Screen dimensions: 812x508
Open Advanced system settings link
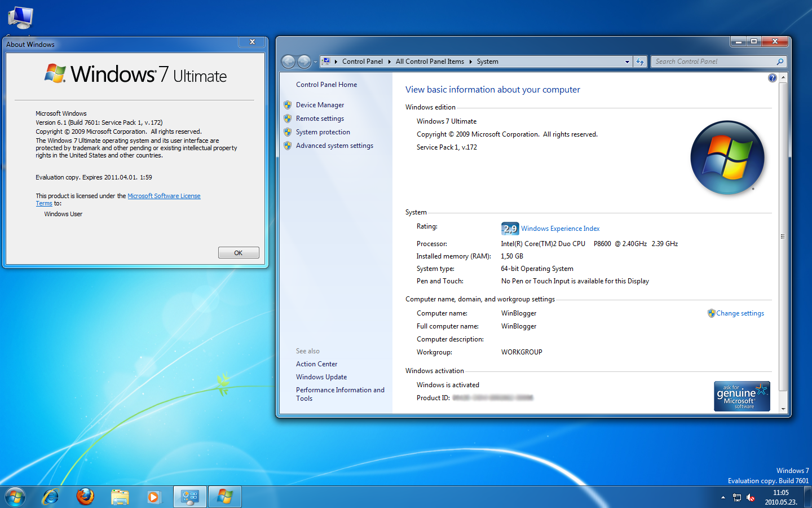[334, 146]
